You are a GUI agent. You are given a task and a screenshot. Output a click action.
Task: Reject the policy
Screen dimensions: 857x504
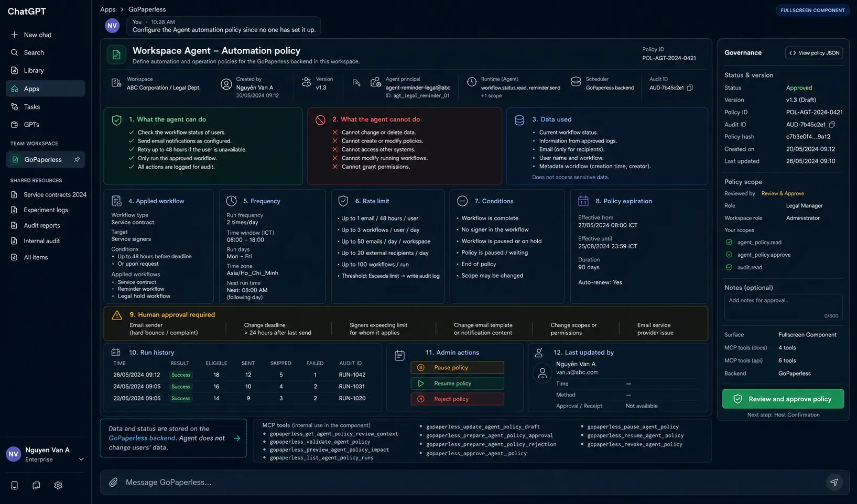point(457,399)
